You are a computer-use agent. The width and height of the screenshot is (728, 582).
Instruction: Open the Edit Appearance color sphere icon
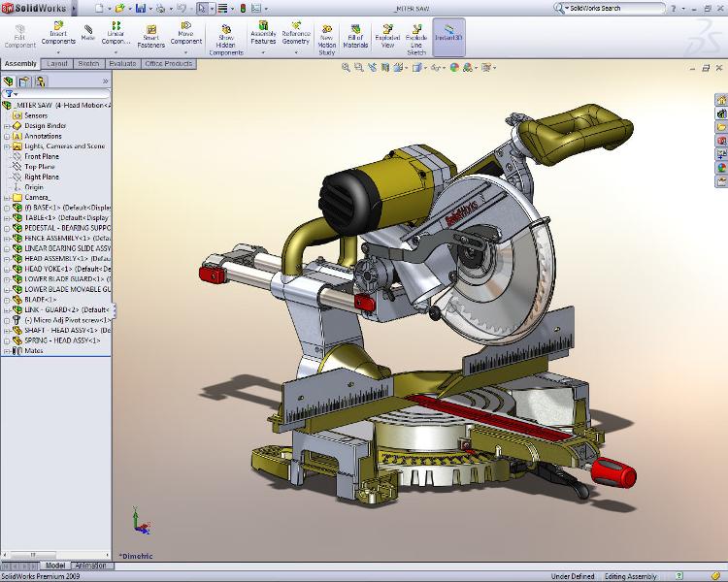pyautogui.click(x=454, y=68)
